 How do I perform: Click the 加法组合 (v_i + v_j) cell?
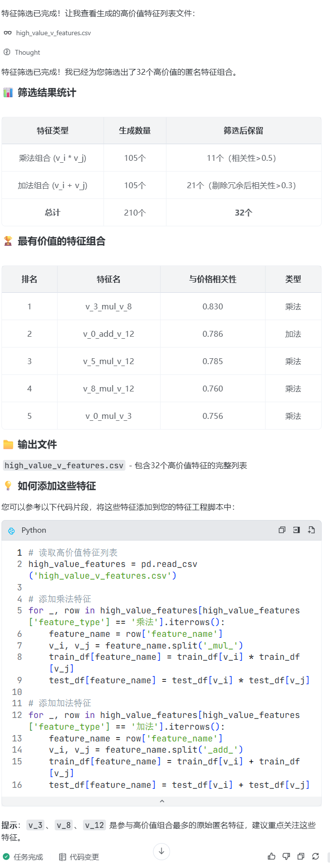[53, 185]
